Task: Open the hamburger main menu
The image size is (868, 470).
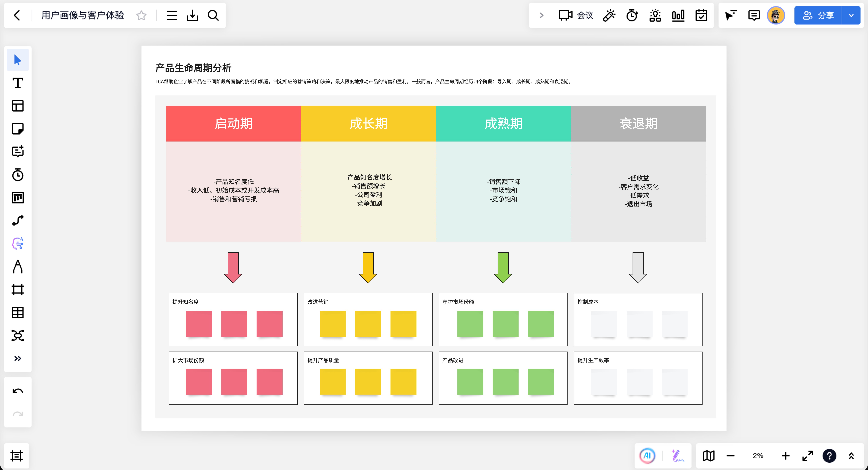Action: click(x=172, y=15)
